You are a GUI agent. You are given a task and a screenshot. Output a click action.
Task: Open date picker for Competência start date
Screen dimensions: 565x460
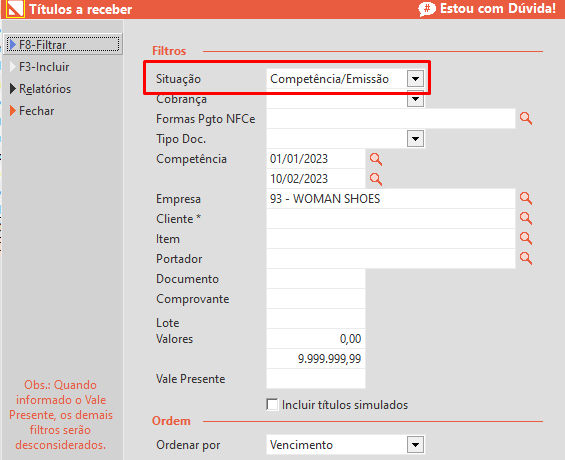376,158
